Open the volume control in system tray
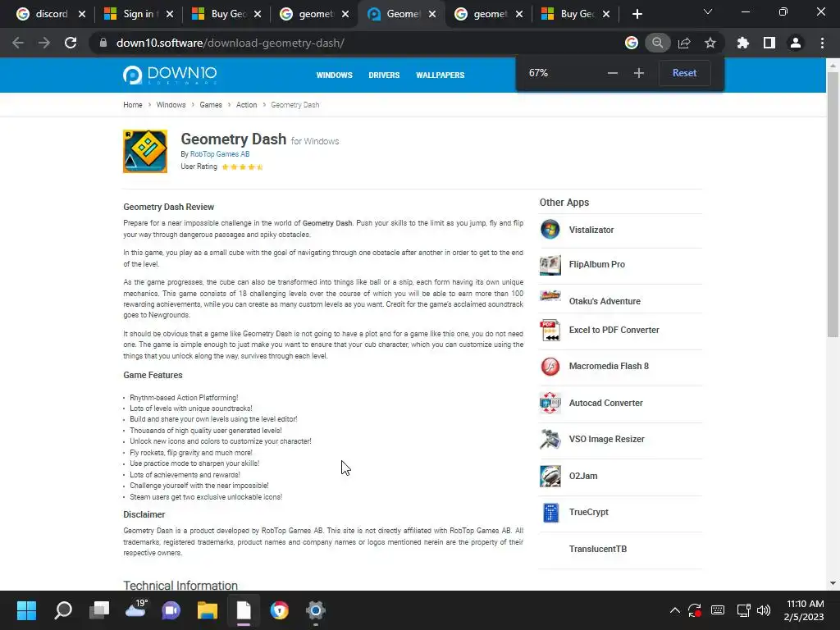The height and width of the screenshot is (630, 840). [764, 610]
